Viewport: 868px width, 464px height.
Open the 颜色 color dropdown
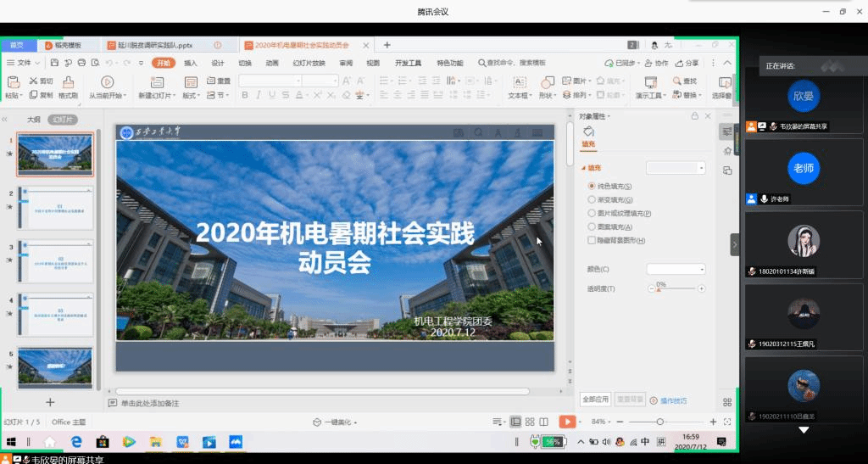point(676,269)
